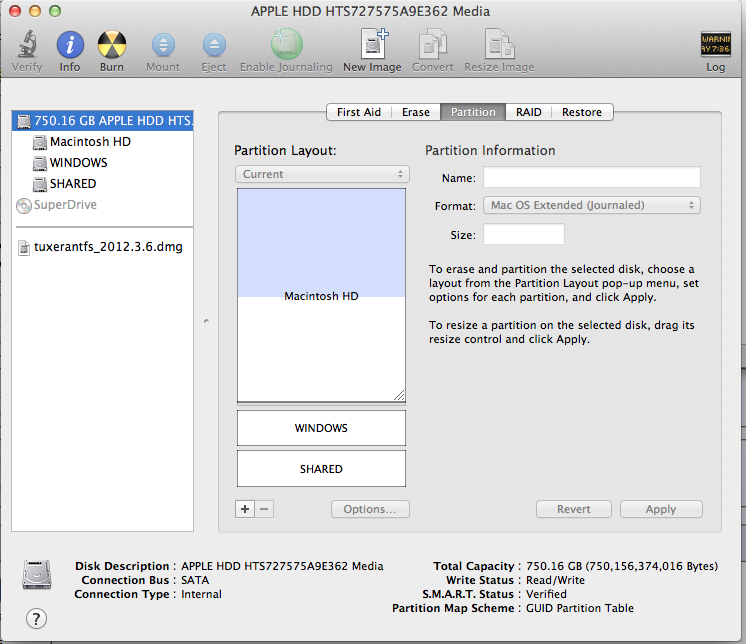Click the Burn disc icon
The image size is (746, 644).
[112, 45]
